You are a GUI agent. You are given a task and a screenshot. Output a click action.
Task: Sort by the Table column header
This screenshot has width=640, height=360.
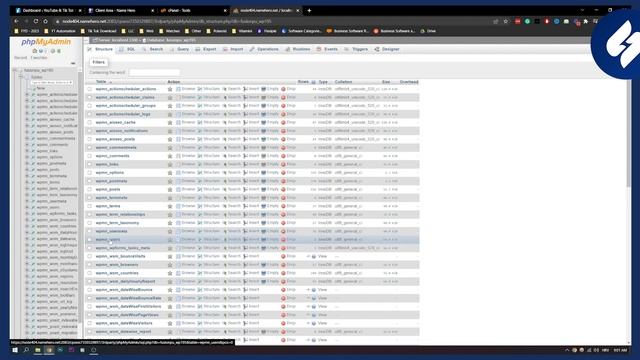[101, 82]
